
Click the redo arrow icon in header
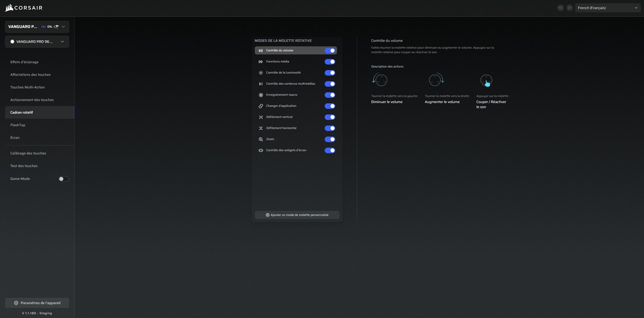coord(570,8)
